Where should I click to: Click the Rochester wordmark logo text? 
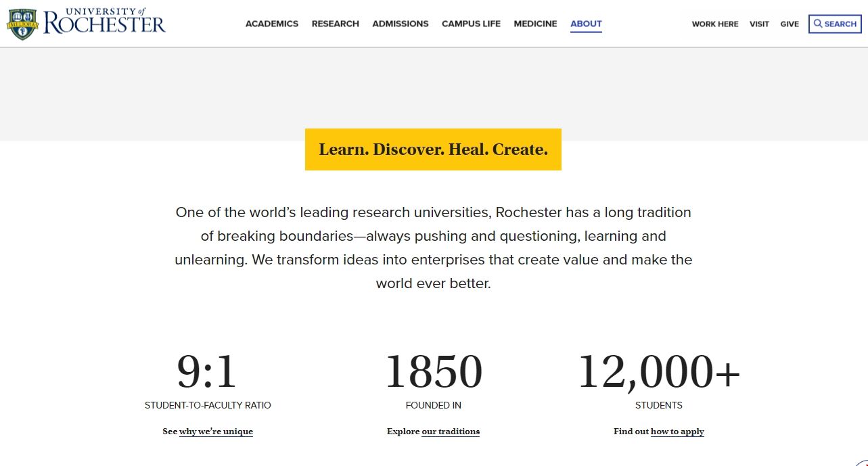(104, 24)
